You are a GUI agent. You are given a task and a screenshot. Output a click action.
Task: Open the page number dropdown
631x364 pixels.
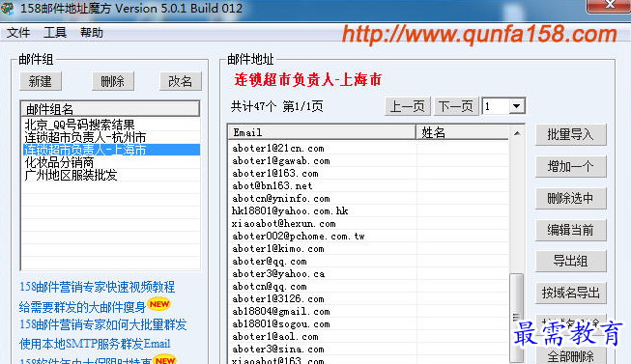tap(516, 106)
